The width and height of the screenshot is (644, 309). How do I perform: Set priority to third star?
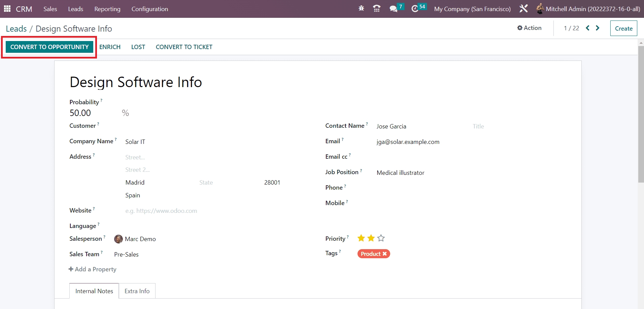point(381,238)
